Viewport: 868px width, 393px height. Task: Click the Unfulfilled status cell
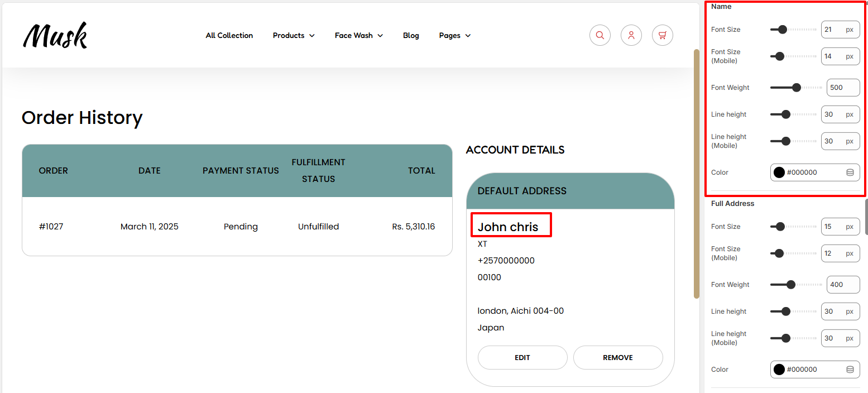319,227
